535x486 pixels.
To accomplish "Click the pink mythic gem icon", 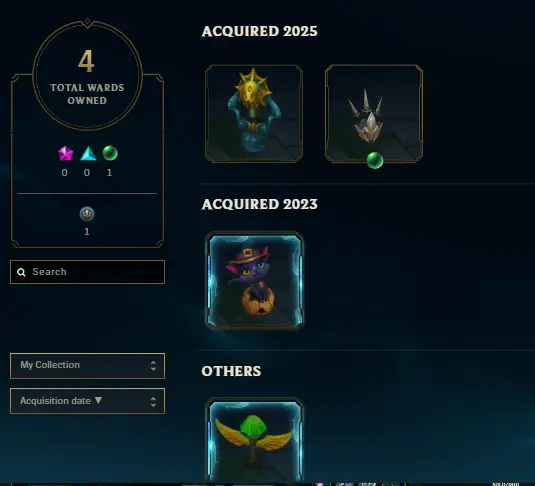I will click(x=66, y=153).
